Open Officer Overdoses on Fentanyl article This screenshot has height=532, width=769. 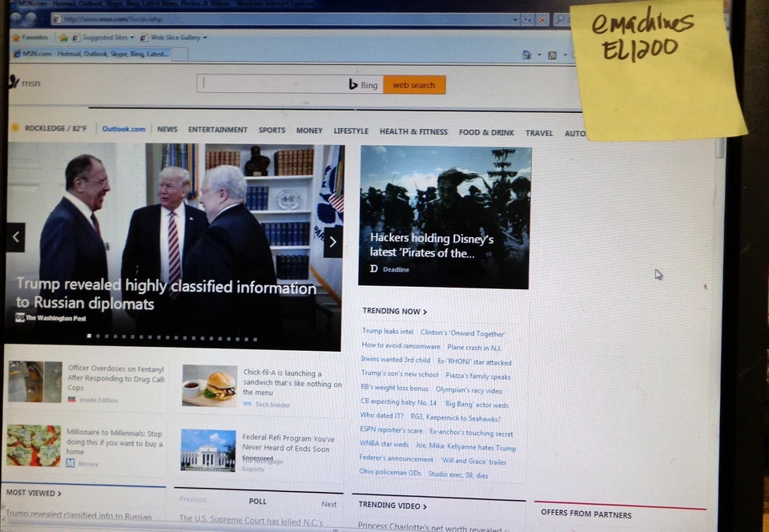pyautogui.click(x=115, y=377)
